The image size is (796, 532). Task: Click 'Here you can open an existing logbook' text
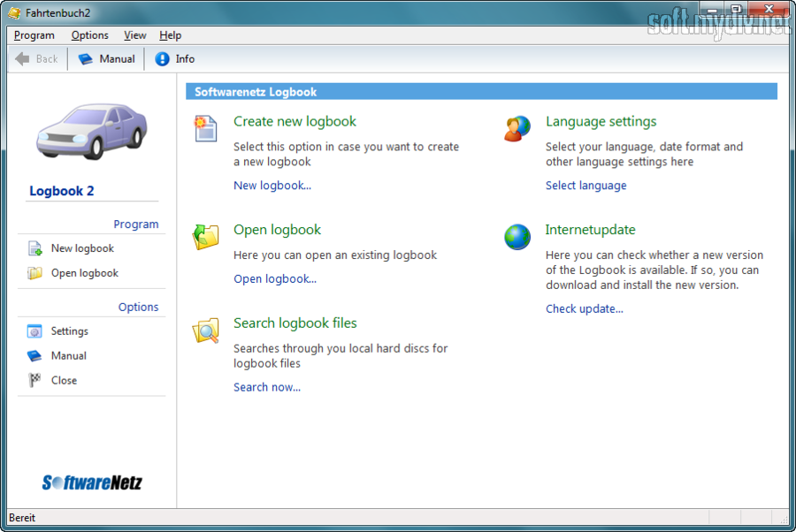[x=335, y=255]
